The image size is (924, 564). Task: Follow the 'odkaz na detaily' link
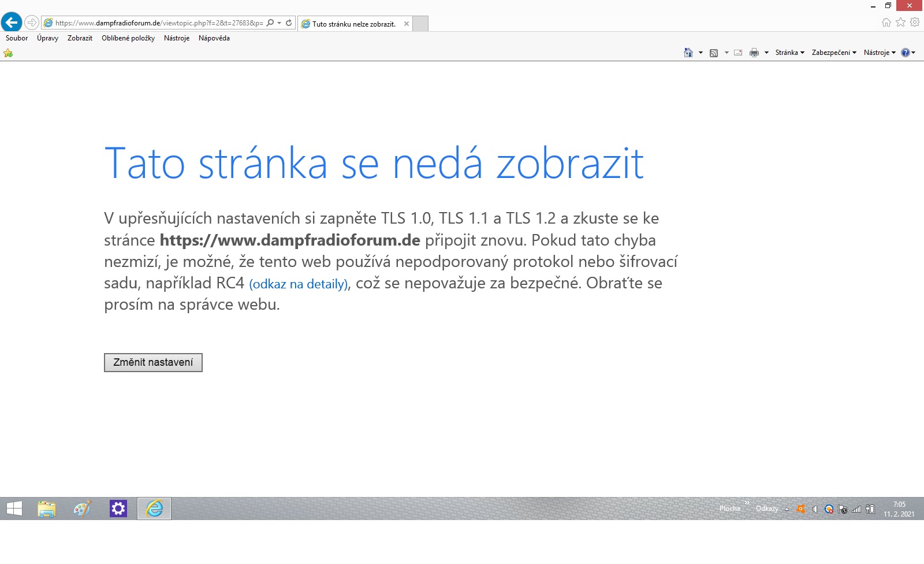pyautogui.click(x=298, y=284)
